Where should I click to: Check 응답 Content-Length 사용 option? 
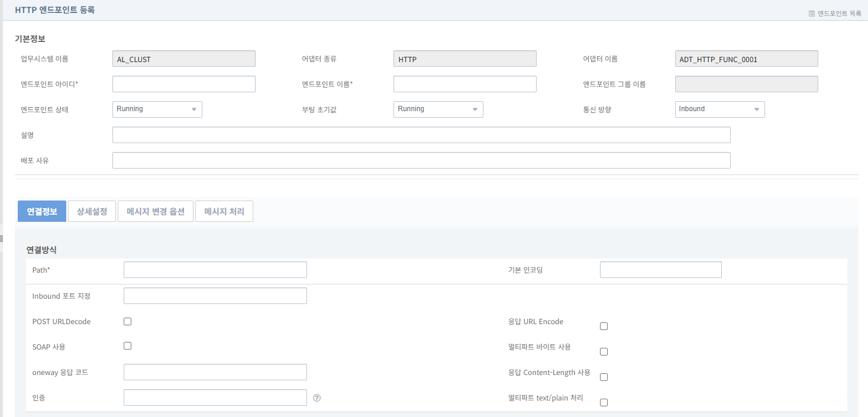[x=604, y=377]
